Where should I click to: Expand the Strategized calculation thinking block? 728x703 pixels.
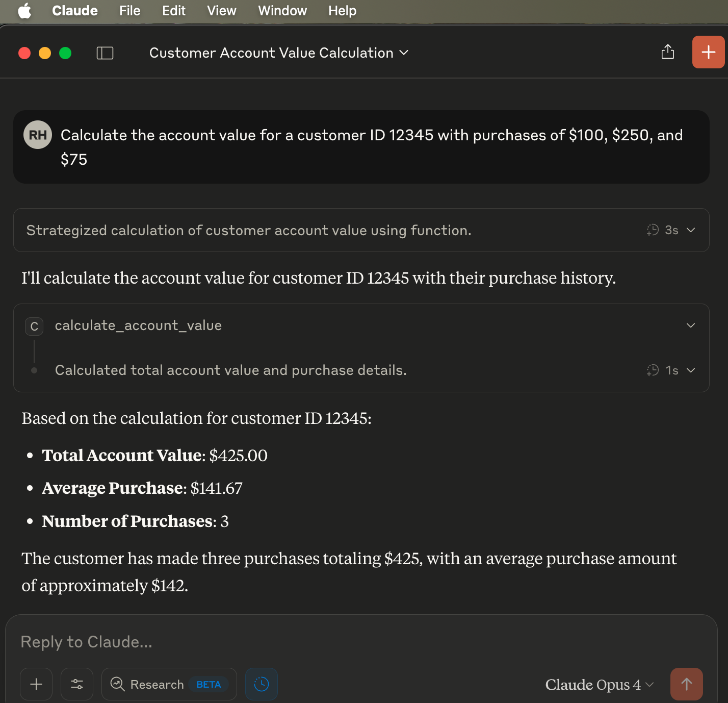click(x=361, y=230)
